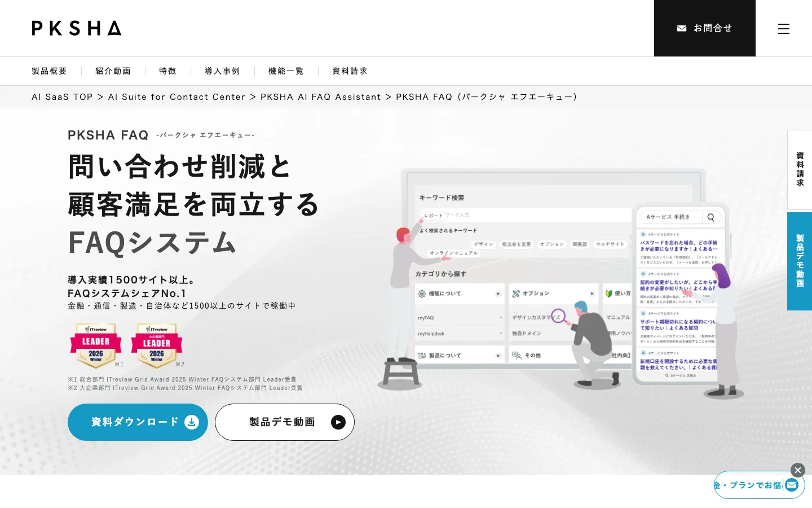This screenshot has width=812, height=508.
Task: Click AI SaaS TOP breadcrumb link
Action: [x=62, y=97]
